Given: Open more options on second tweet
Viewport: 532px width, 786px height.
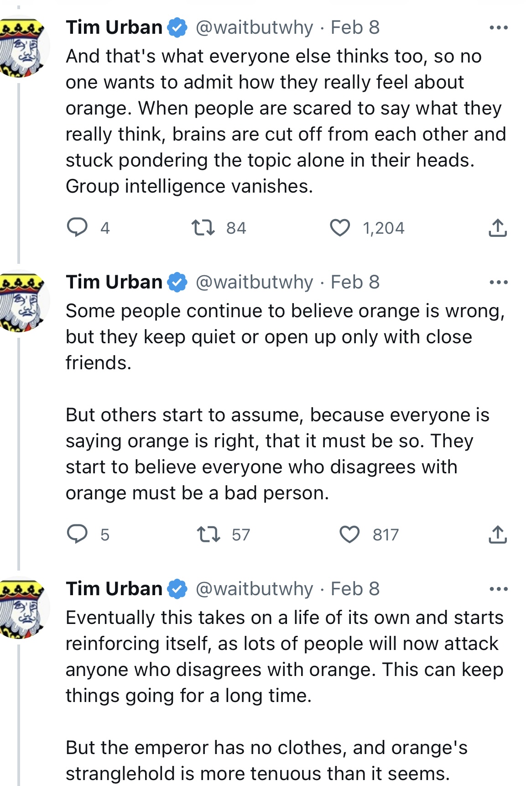Looking at the screenshot, I should (x=498, y=283).
